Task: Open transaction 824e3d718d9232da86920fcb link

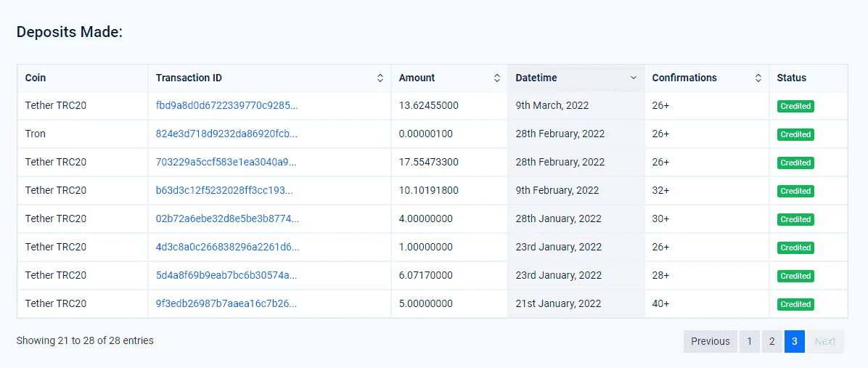Action: coord(226,134)
